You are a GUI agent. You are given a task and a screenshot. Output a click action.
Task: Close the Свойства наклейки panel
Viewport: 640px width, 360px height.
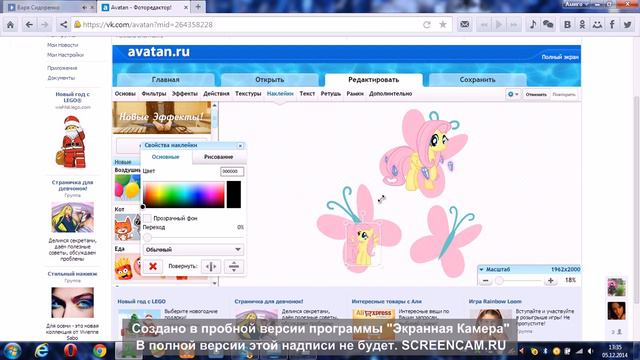click(240, 146)
